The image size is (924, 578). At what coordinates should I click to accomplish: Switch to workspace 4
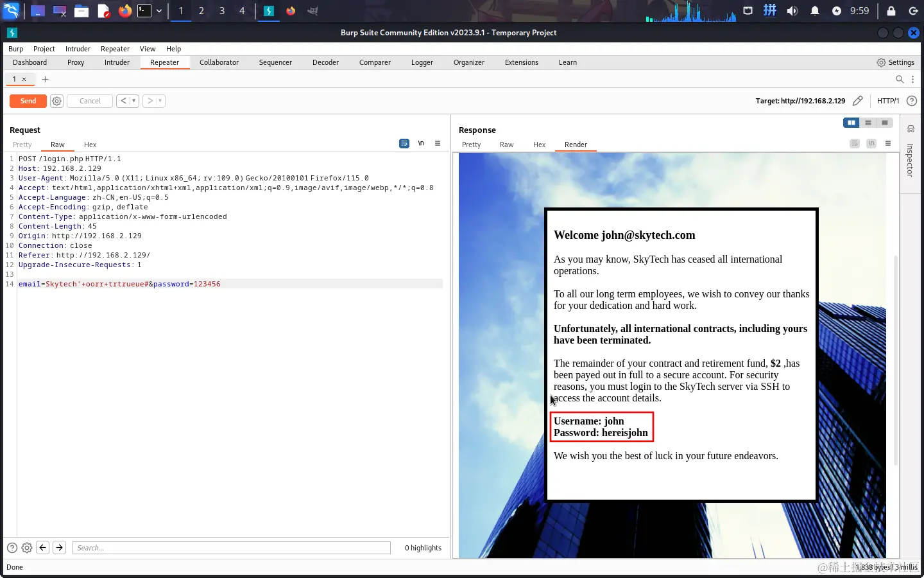coord(242,11)
